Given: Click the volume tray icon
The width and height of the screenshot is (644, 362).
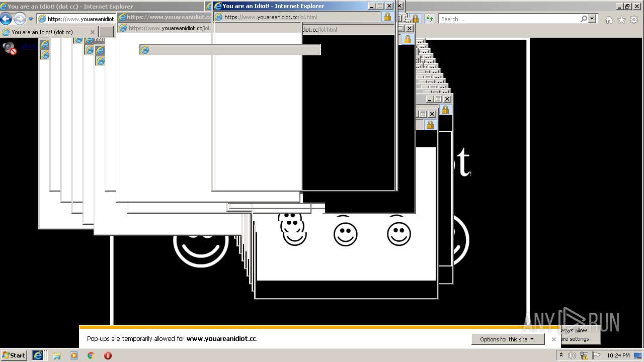Looking at the screenshot, I should tap(572, 355).
